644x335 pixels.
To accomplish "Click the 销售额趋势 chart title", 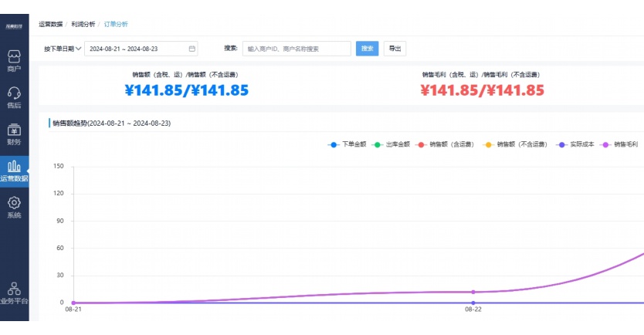I will click(112, 124).
